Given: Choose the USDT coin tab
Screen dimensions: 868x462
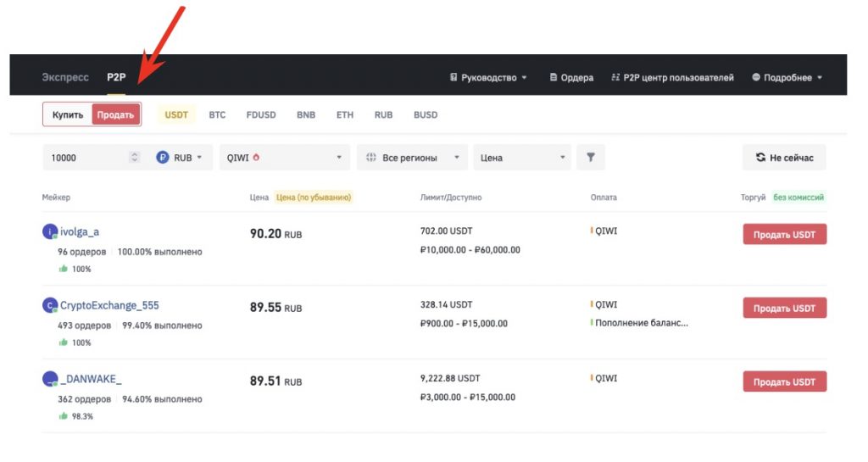Looking at the screenshot, I should pyautogui.click(x=176, y=114).
